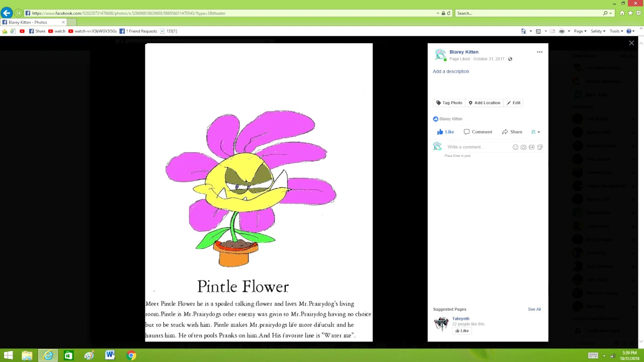This screenshot has height=362, width=644.
Task: Click the blue like reaction icon beside Blarey Kitten
Action: 436,119
